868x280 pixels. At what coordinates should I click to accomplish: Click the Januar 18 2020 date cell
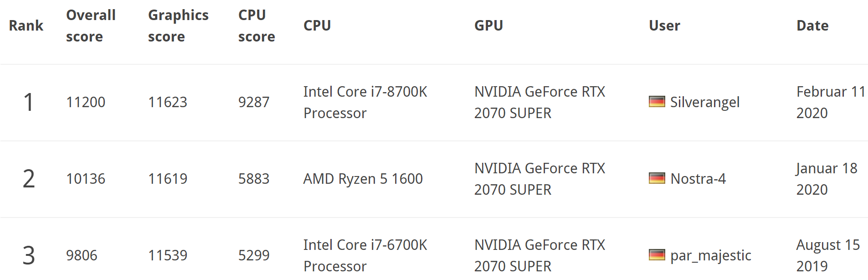(827, 179)
